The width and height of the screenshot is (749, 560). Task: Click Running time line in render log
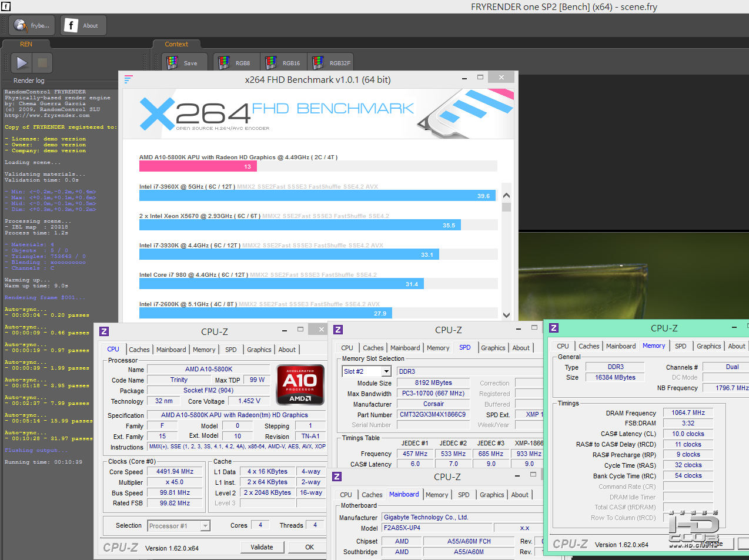tap(44, 462)
